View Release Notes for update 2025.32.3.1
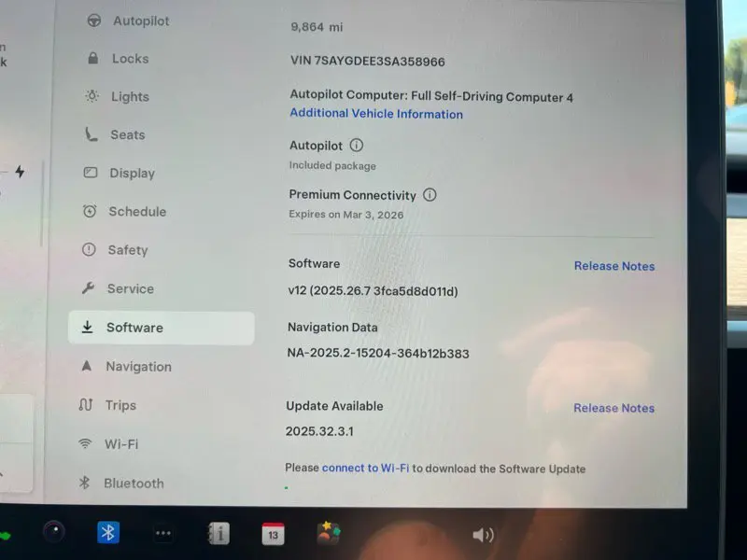 point(614,408)
